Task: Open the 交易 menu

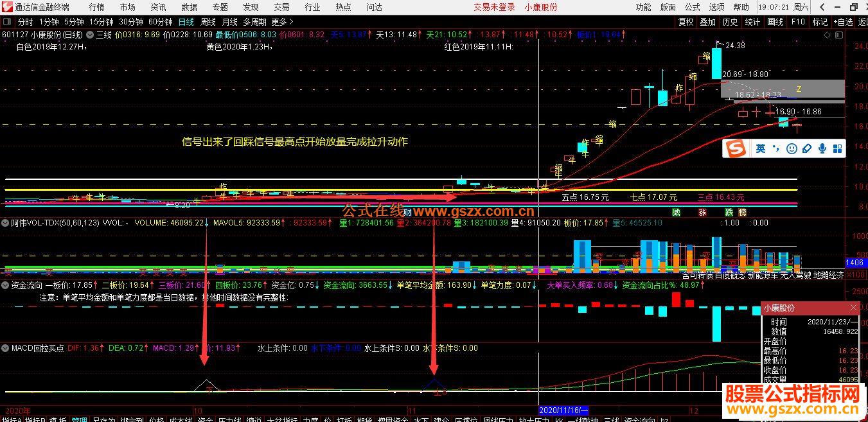Action: pyautogui.click(x=281, y=7)
